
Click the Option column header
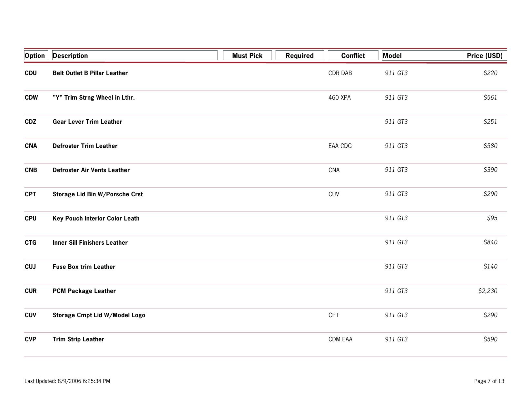click(35, 56)
